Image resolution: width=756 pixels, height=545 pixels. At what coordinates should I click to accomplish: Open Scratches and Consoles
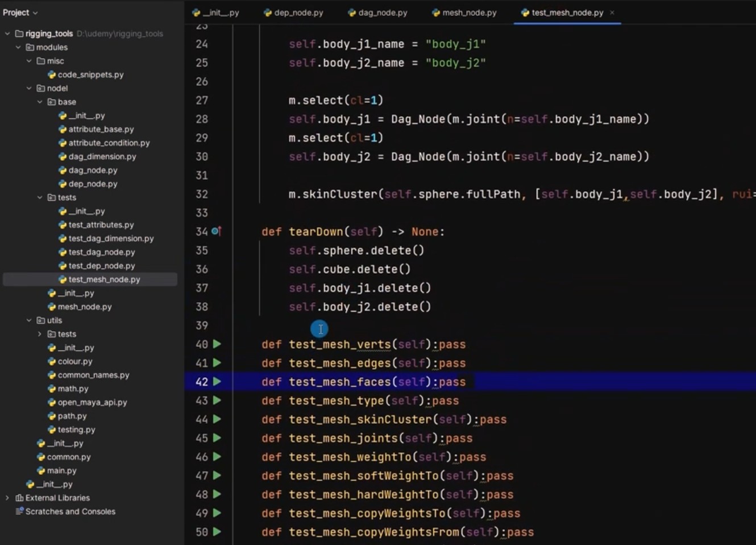pos(70,511)
